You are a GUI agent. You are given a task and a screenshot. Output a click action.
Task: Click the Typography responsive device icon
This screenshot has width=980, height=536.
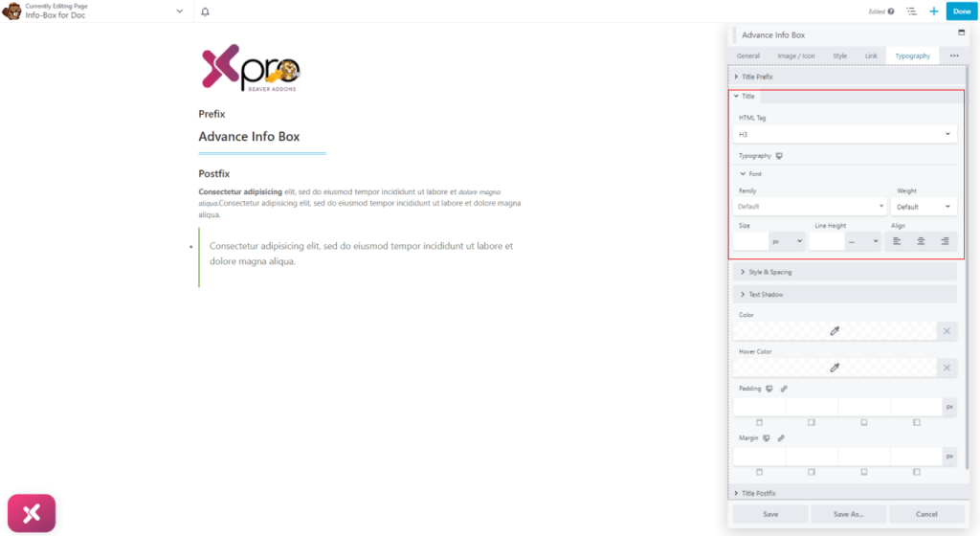tap(779, 156)
